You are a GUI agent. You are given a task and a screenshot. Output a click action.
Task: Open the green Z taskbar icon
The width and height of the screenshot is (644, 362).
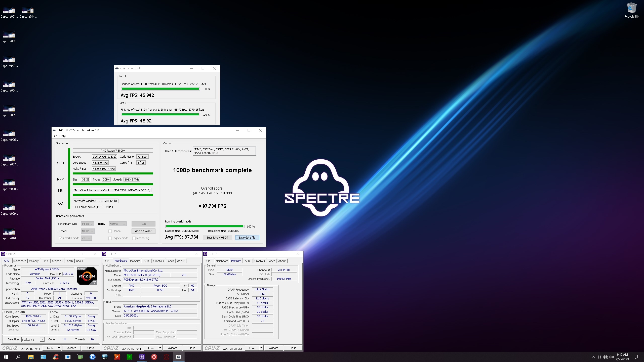[129, 357]
